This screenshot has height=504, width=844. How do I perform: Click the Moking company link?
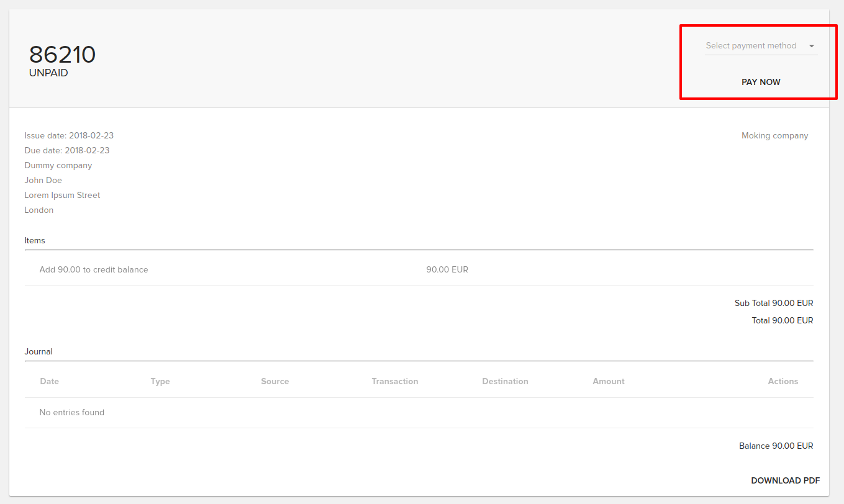tap(774, 135)
